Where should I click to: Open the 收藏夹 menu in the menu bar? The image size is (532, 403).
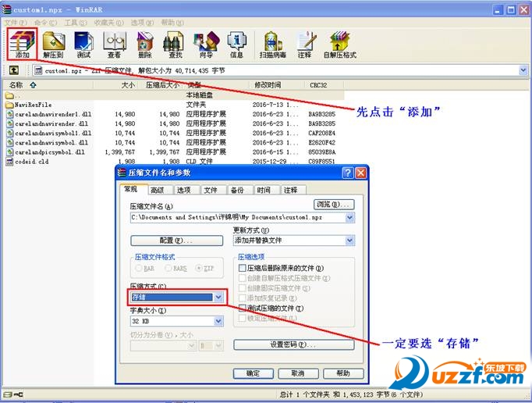point(109,23)
